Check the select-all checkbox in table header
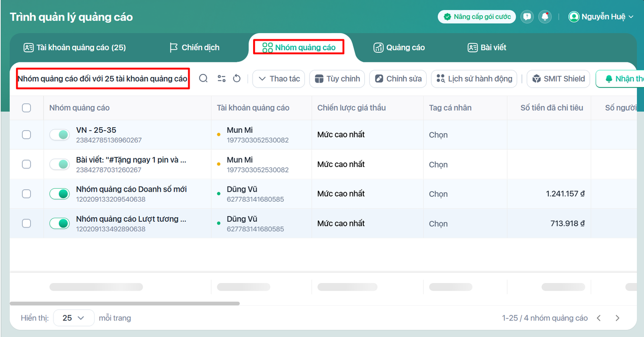Screen dimensions: 644x337 (x=27, y=108)
